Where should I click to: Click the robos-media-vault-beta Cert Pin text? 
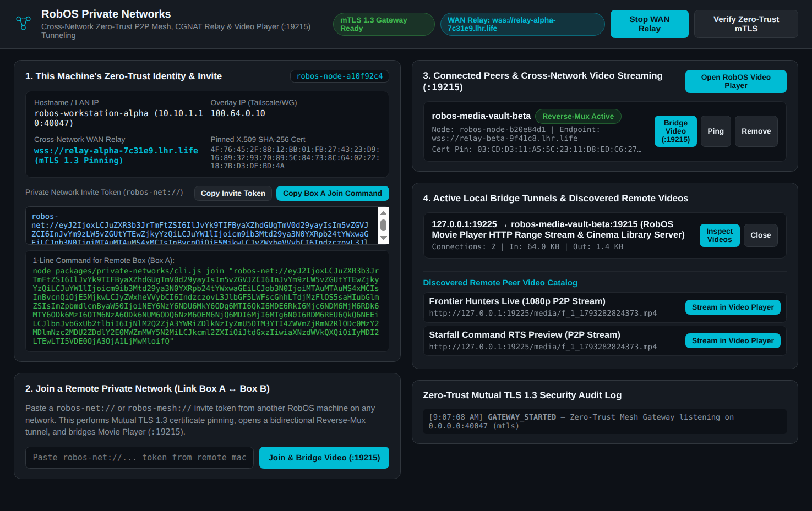coord(536,149)
